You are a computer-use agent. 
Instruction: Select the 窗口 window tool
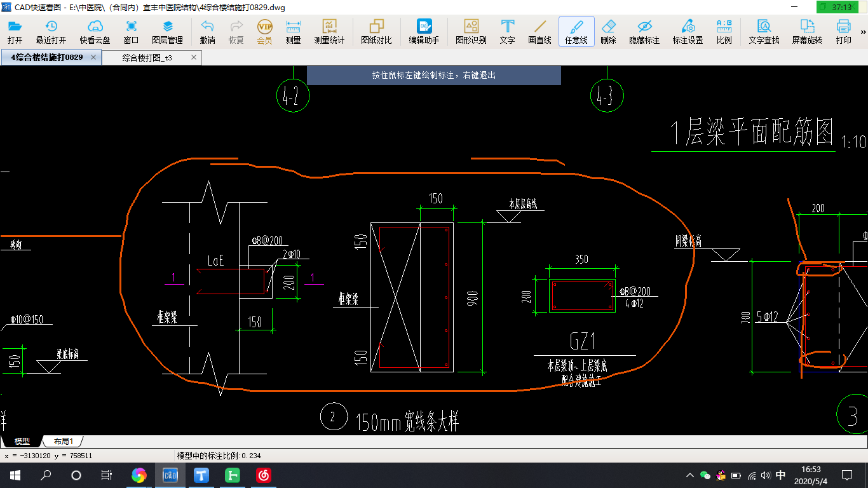point(131,32)
